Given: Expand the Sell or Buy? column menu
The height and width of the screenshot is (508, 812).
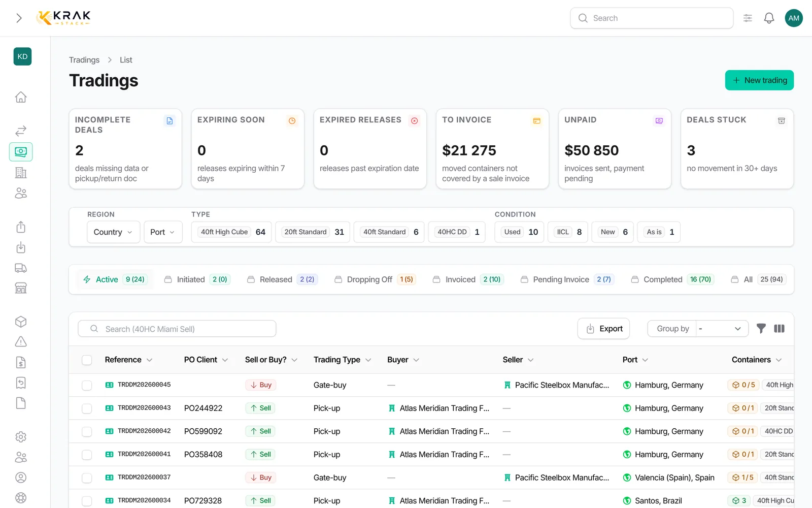Looking at the screenshot, I should click(294, 360).
